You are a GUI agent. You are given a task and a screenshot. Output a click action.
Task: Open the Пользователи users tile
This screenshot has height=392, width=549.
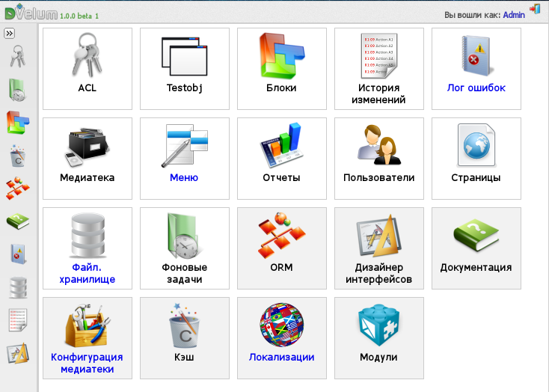(x=379, y=159)
